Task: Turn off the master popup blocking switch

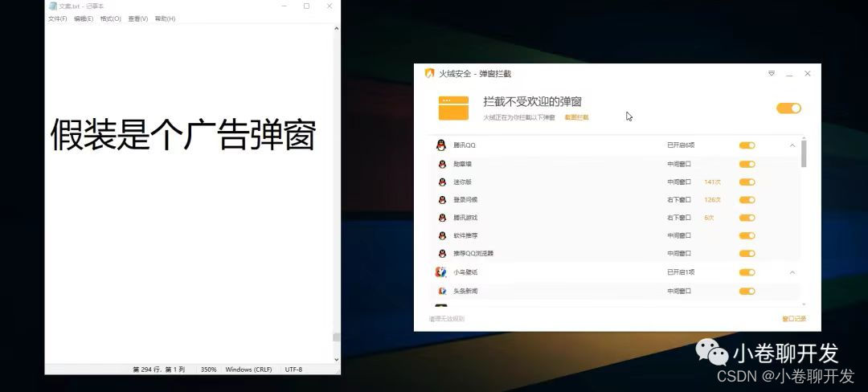Action: tap(789, 108)
